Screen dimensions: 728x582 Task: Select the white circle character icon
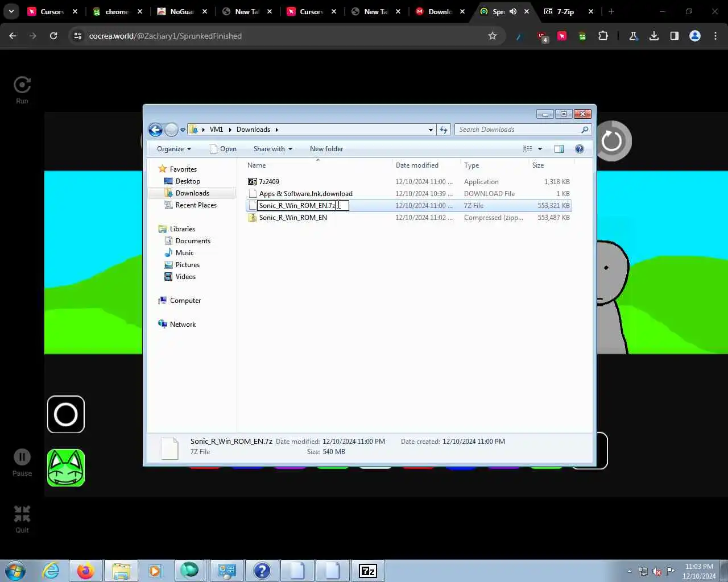[x=66, y=414]
